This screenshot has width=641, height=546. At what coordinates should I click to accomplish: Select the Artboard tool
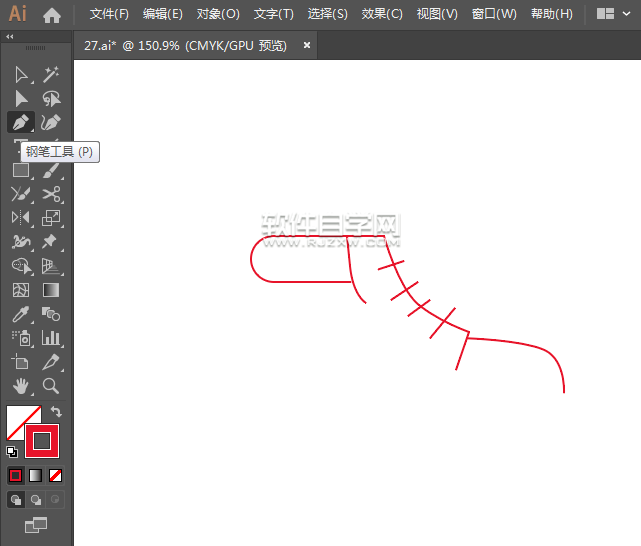[x=19, y=362]
